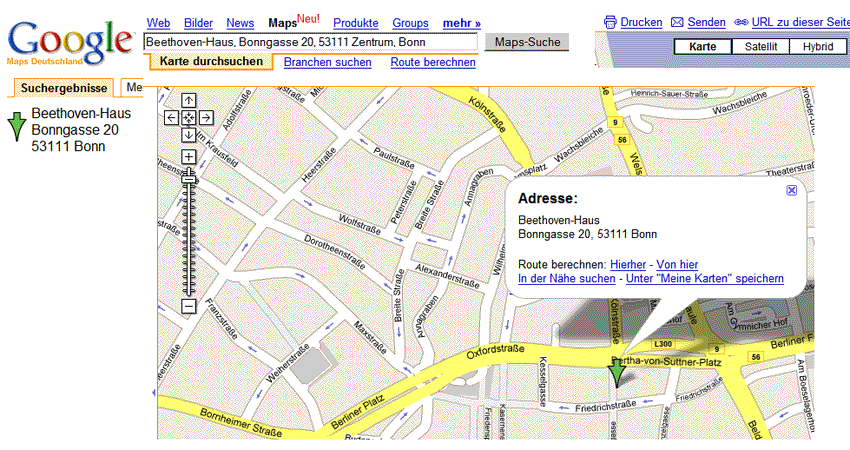850x450 pixels.
Task: Open the Suchergebnisse tab
Action: [63, 88]
